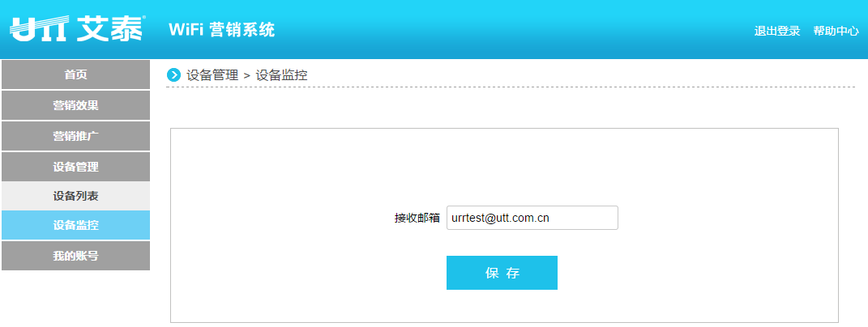Screen dimensions: 868x327
Task: Click the WiFi 营销系统 title text
Action: pyautogui.click(x=221, y=29)
